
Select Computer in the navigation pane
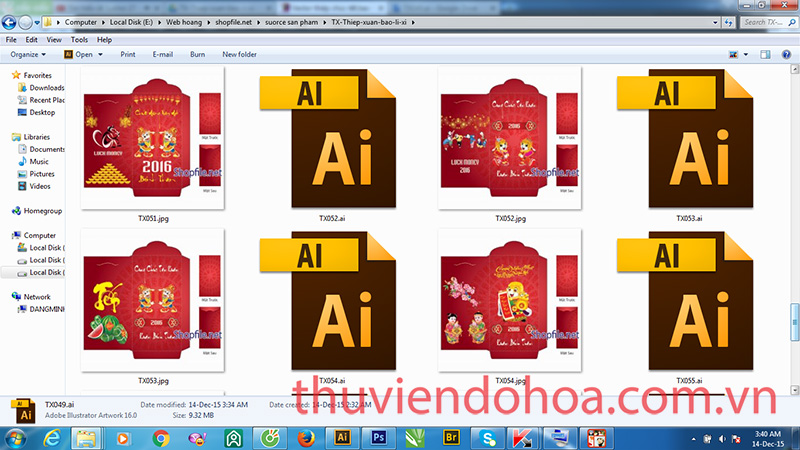(34, 235)
